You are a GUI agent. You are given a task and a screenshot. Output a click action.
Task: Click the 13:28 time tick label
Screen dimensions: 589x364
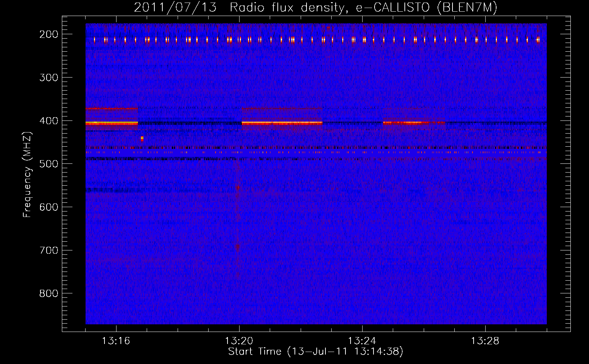coord(485,341)
